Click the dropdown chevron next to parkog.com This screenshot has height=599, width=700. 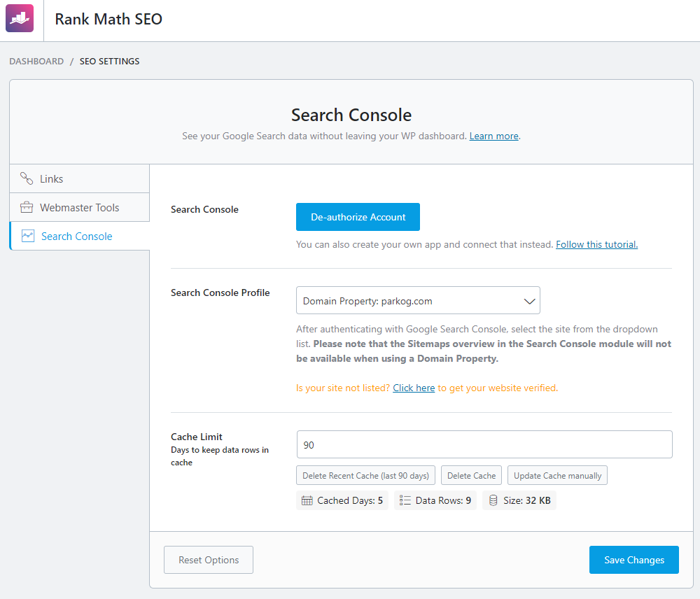coord(530,301)
